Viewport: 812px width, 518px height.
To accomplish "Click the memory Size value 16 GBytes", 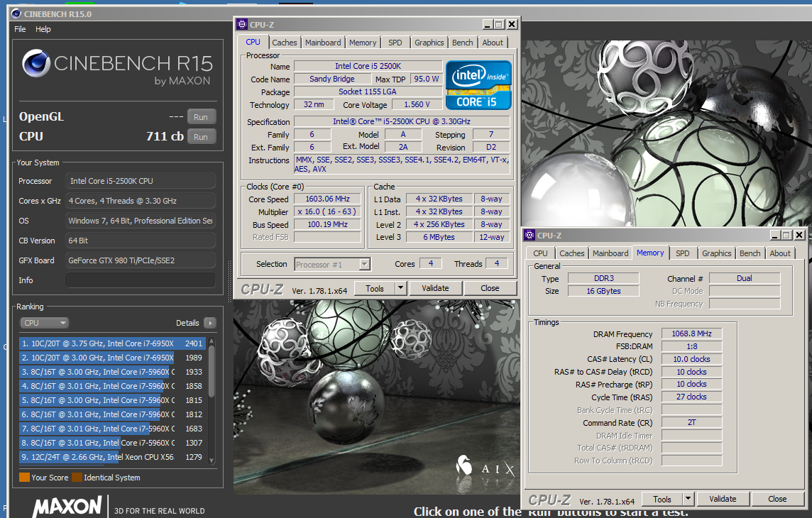I will pos(603,292).
